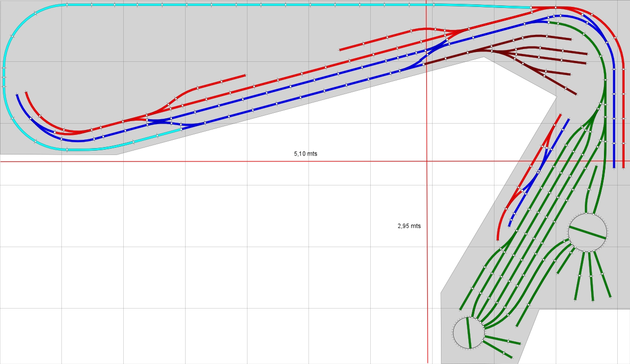
Task: Click the "2,95 mts" dimension label
Action: coord(409,226)
